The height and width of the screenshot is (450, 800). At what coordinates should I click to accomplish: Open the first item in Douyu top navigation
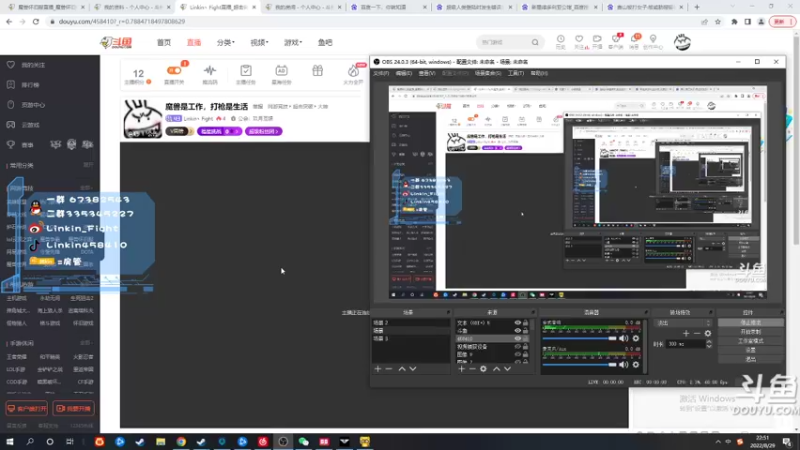click(x=164, y=42)
